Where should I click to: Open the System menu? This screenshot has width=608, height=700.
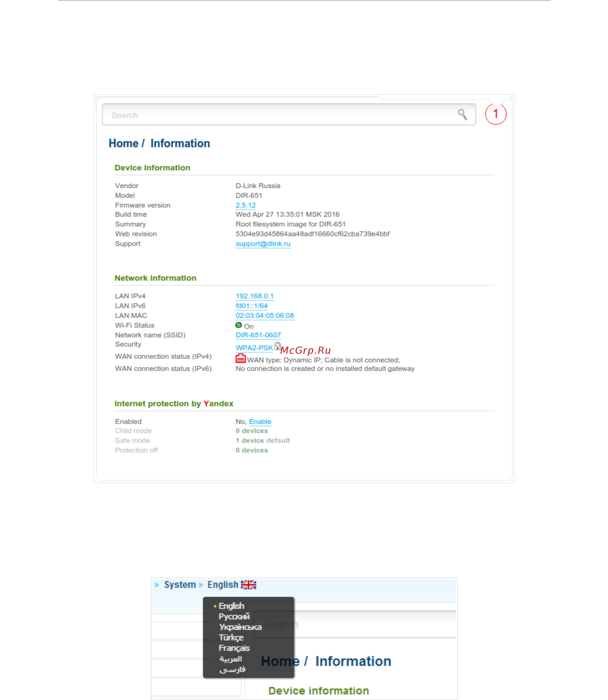click(180, 585)
